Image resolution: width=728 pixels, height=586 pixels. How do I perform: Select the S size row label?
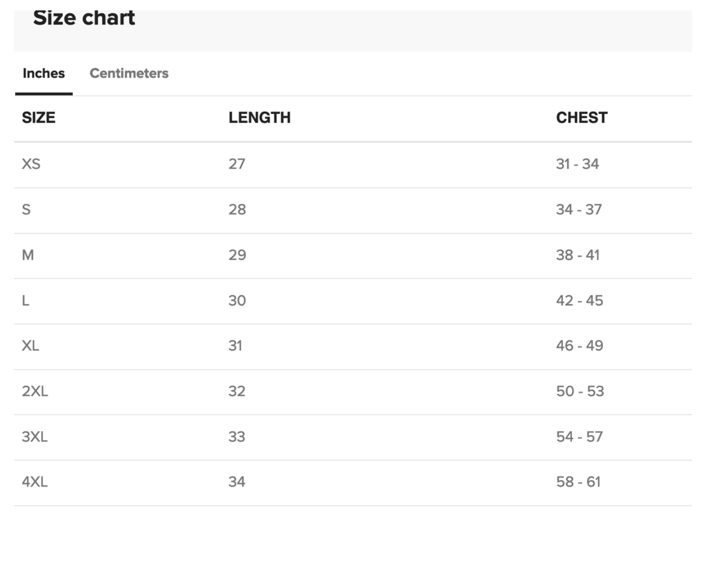pos(26,209)
